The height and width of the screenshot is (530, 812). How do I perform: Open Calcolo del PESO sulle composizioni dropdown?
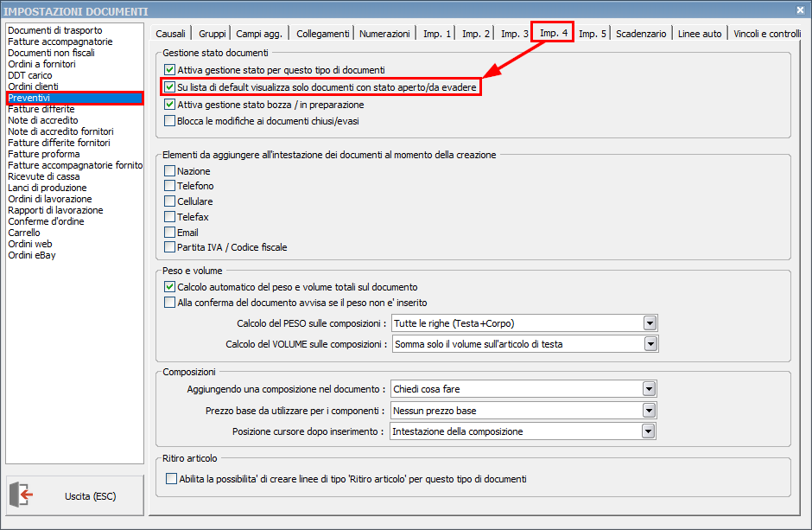(650, 323)
